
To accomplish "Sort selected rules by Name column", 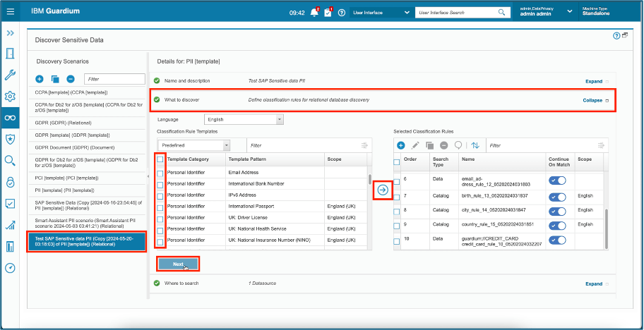I will (467, 159).
